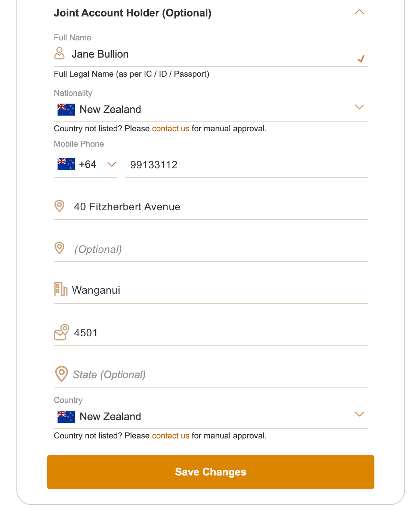Open the contact us link under Country
This screenshot has height=514, width=420.
170,436
